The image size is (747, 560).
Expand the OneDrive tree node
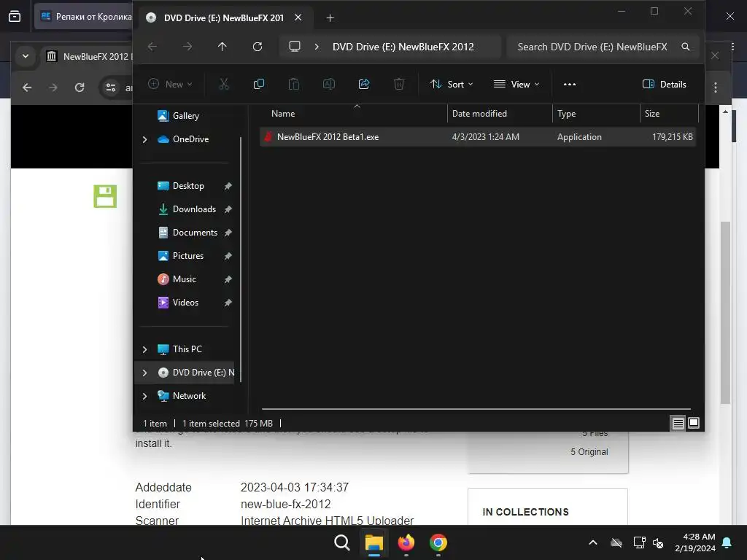(145, 139)
